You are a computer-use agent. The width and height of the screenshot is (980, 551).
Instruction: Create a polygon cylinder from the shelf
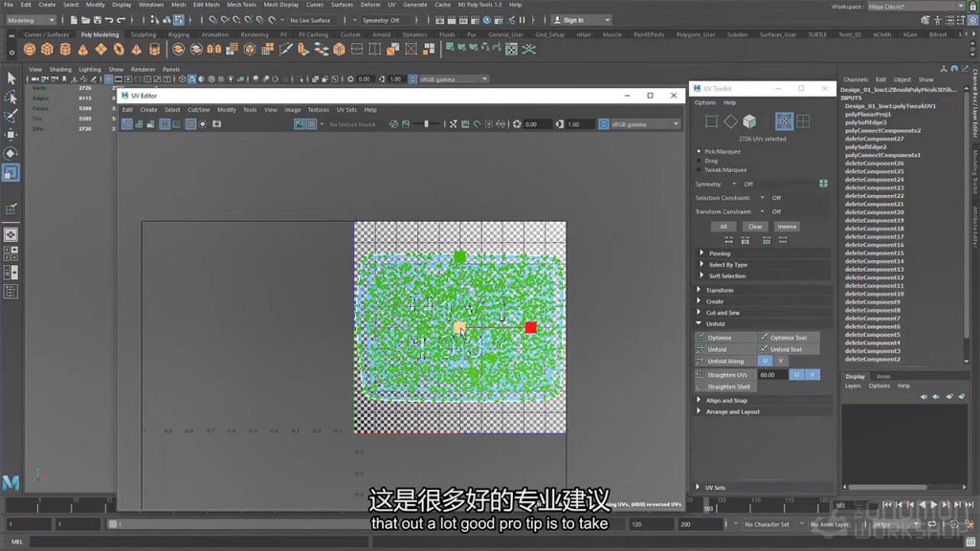click(x=65, y=50)
